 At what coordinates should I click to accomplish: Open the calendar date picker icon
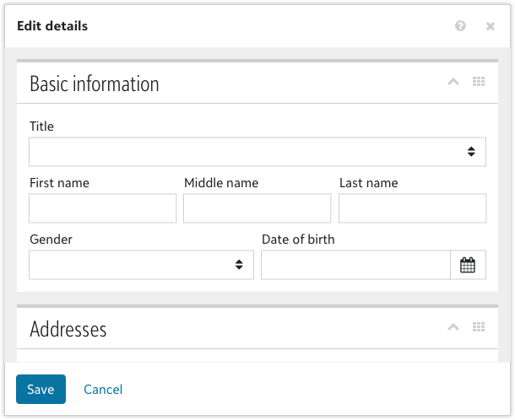468,265
